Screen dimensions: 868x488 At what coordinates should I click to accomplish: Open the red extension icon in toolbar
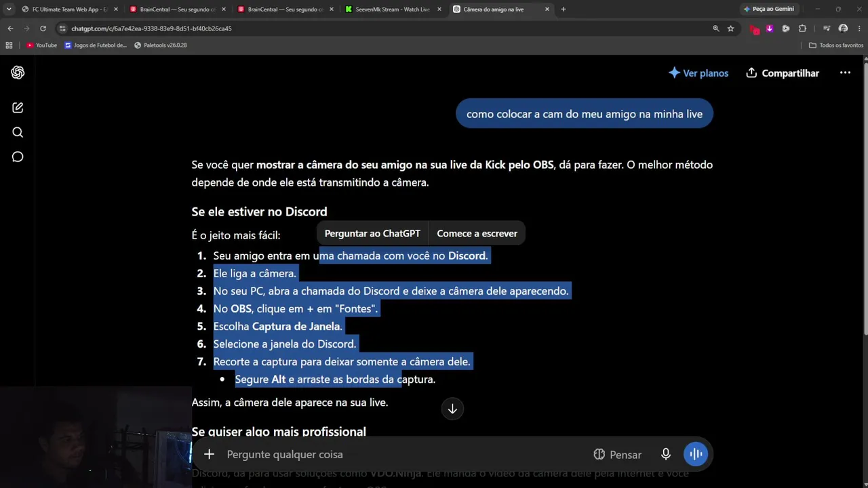coord(754,28)
